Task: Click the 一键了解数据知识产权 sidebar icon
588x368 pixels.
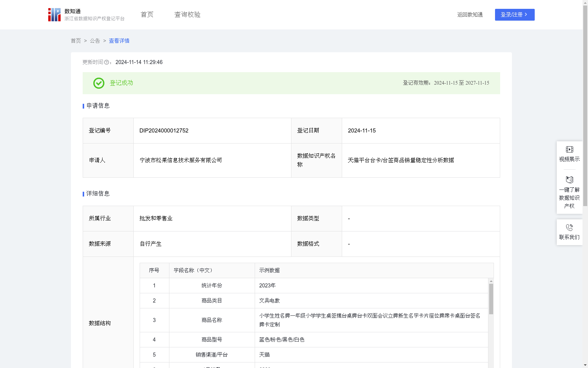Action: pyautogui.click(x=569, y=180)
